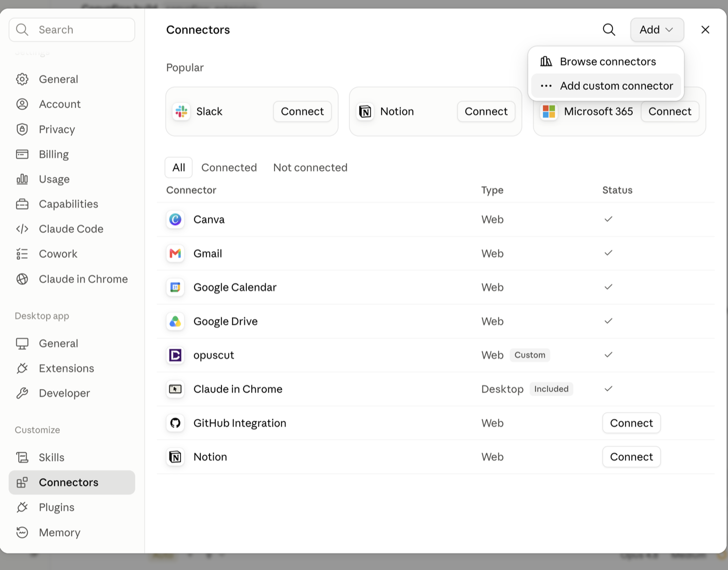Connect Slack from Popular cards
Viewport: 728px width, 570px height.
pyautogui.click(x=302, y=111)
